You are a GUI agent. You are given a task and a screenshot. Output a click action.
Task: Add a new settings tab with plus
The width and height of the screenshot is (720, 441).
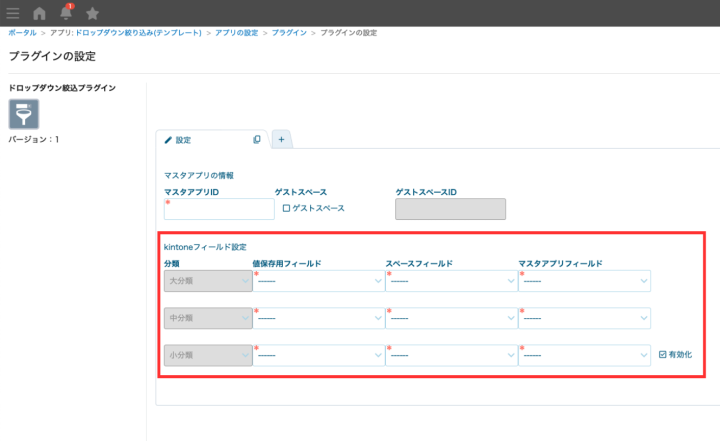(281, 140)
